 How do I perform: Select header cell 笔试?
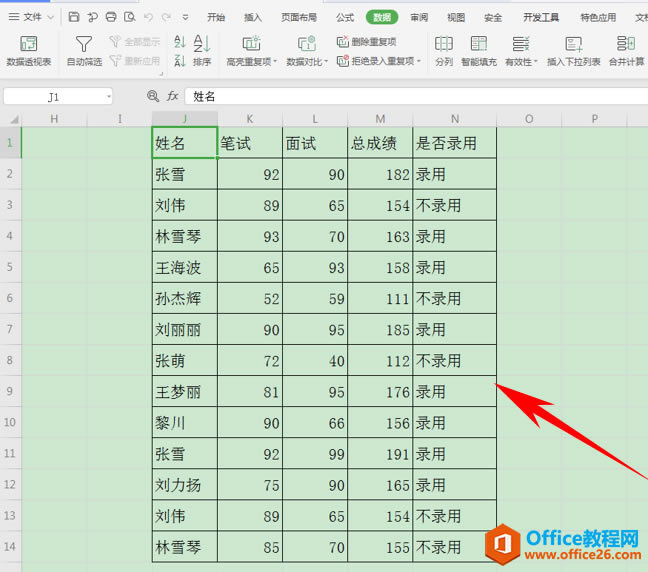click(x=250, y=143)
